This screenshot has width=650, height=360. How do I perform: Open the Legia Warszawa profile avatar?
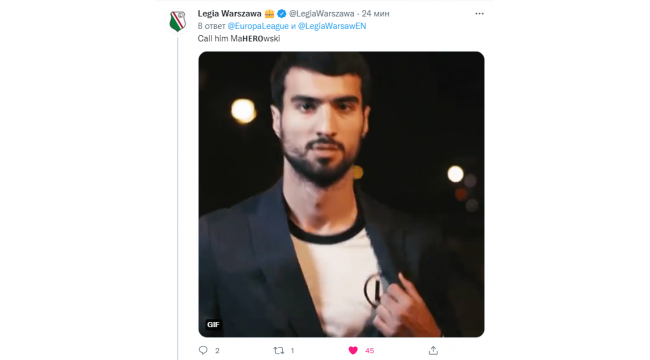pyautogui.click(x=177, y=21)
